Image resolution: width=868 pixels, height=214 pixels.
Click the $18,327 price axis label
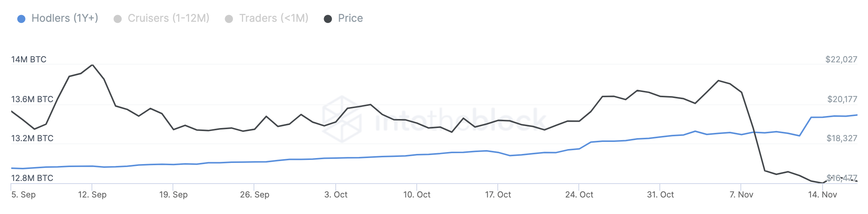pyautogui.click(x=841, y=138)
